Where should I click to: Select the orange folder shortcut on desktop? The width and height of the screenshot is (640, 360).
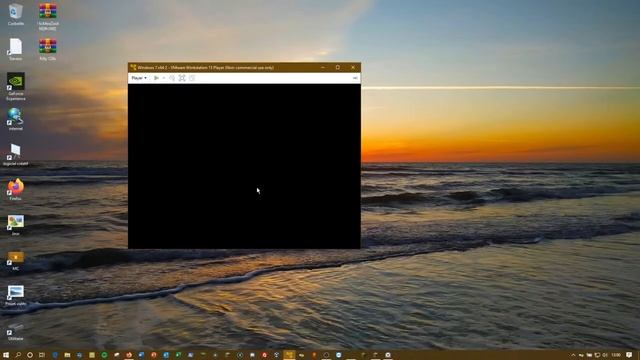click(16, 260)
